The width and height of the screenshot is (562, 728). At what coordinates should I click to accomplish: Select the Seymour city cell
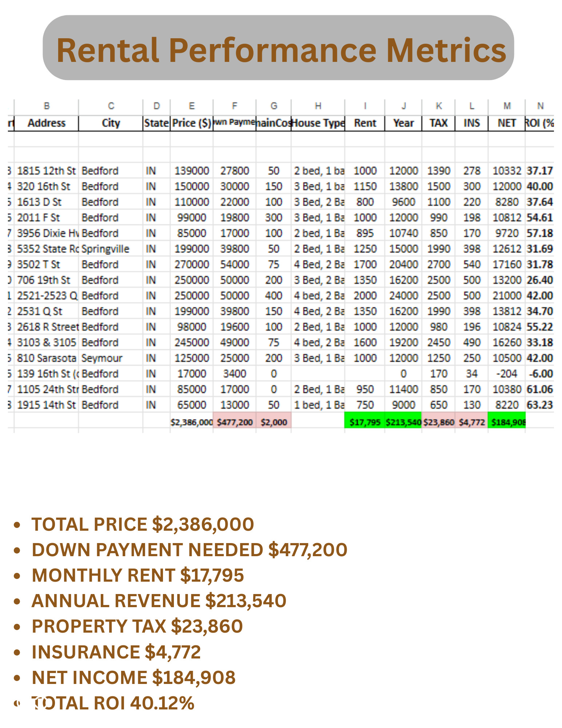click(x=102, y=358)
